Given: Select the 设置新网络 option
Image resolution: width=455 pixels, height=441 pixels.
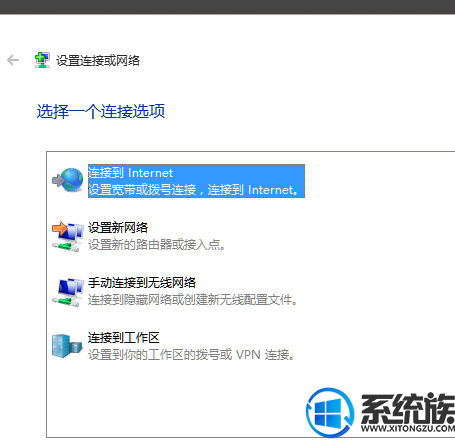Looking at the screenshot, I should (x=118, y=228).
